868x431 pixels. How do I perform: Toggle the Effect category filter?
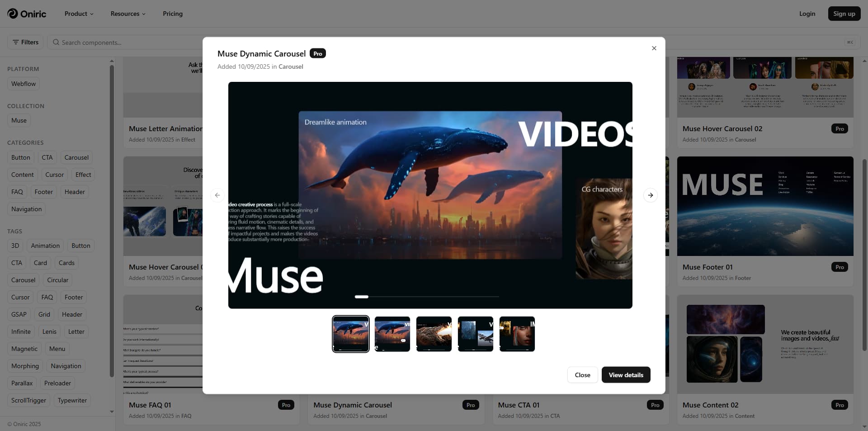[83, 175]
